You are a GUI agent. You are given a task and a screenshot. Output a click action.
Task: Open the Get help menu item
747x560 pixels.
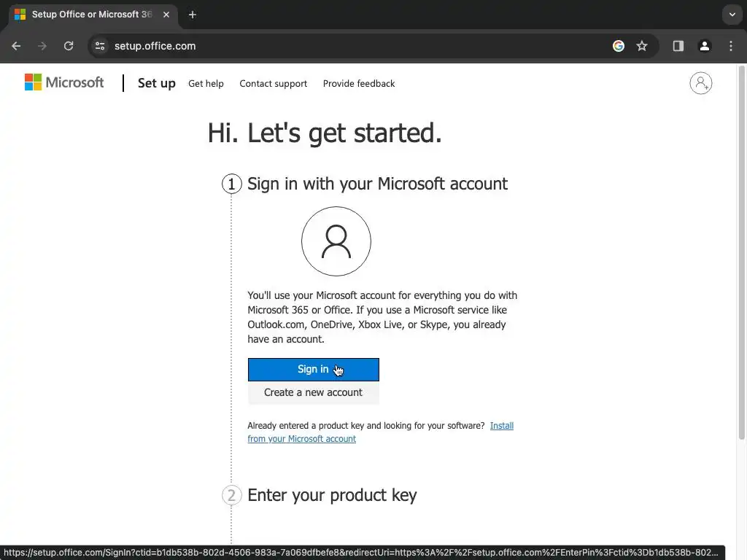206,84
